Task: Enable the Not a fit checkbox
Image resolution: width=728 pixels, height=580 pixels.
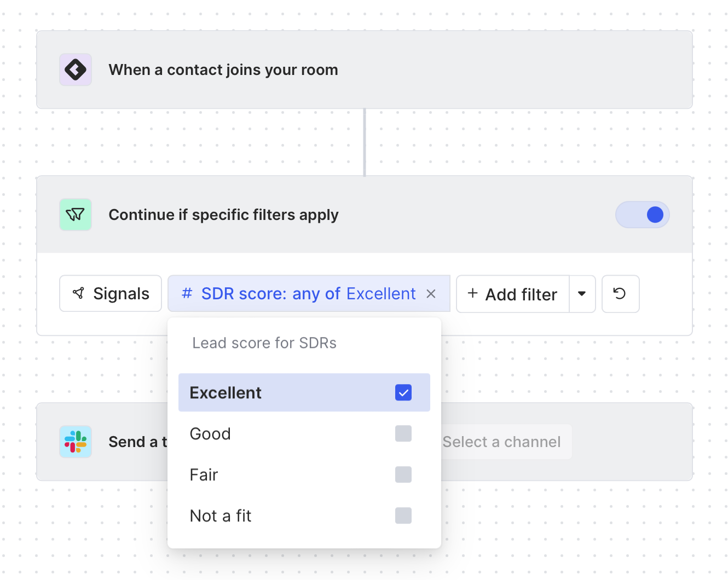Action: [403, 515]
